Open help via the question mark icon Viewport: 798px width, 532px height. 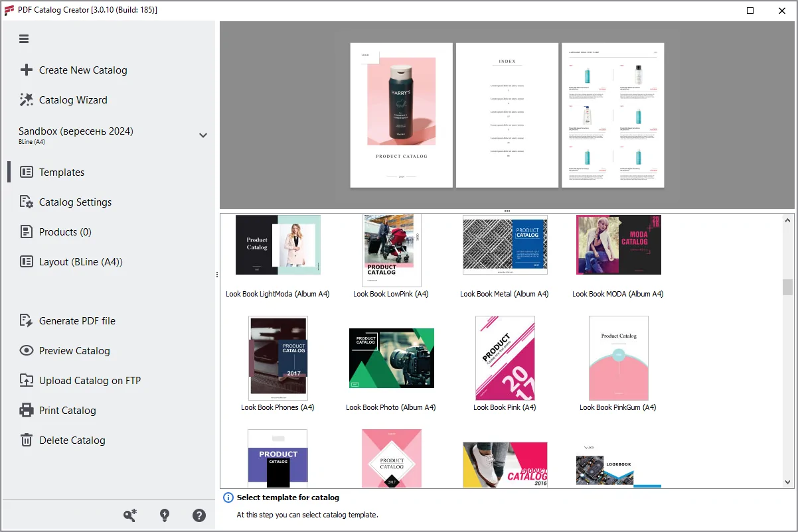point(199,515)
